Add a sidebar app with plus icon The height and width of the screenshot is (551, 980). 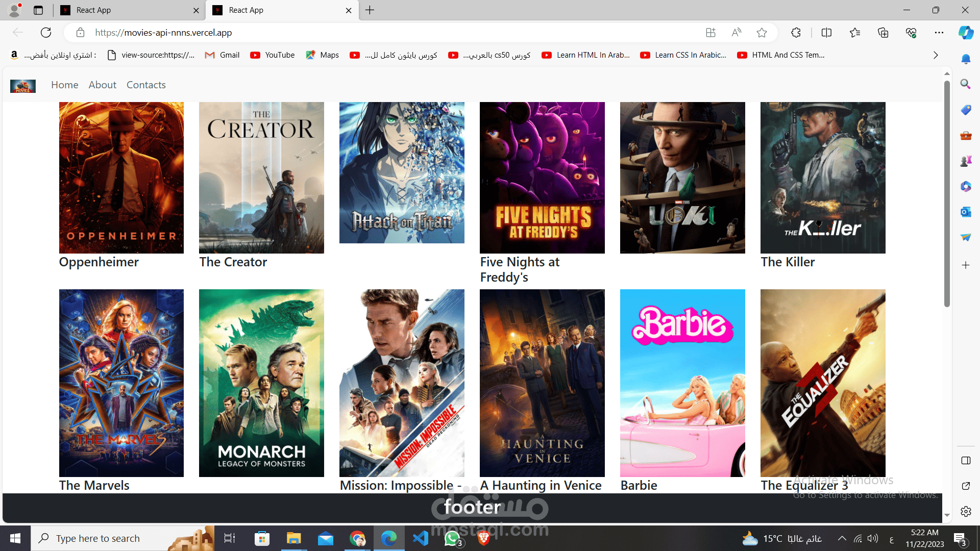(x=965, y=265)
